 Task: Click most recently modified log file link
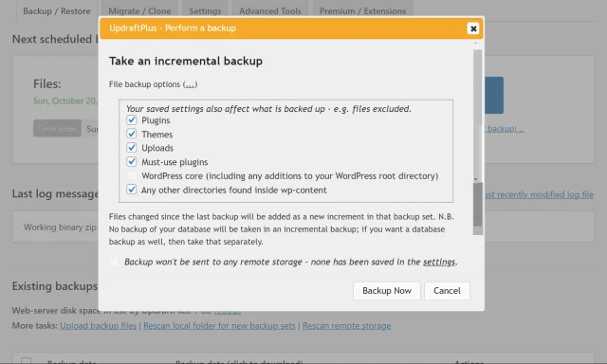(x=539, y=194)
